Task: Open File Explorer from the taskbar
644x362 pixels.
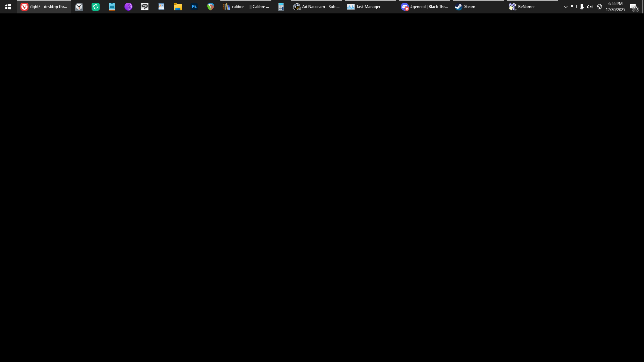Action: point(178,7)
